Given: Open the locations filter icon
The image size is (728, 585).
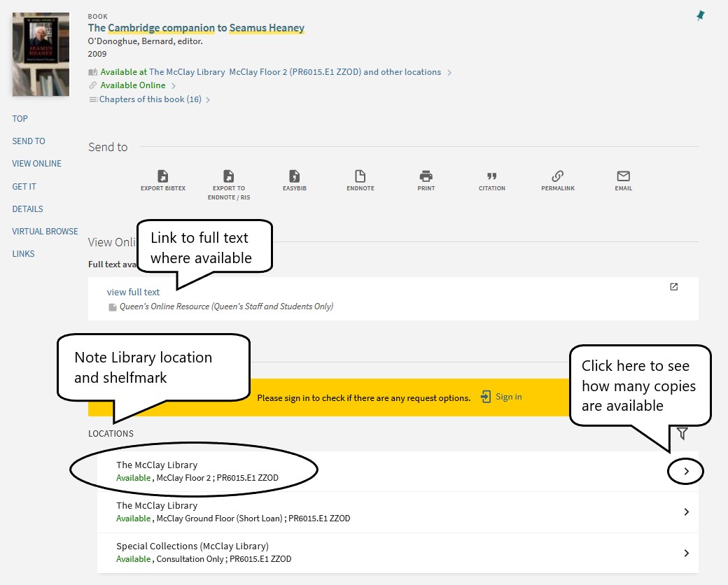Looking at the screenshot, I should pyautogui.click(x=682, y=433).
